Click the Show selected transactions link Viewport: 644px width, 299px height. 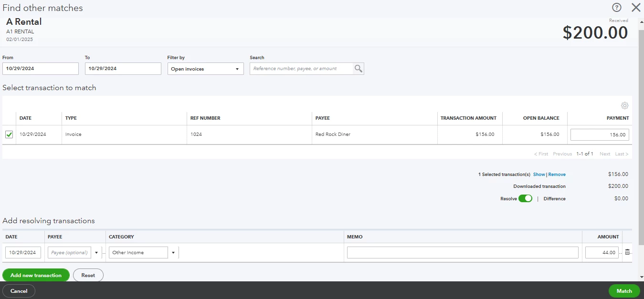tap(539, 175)
